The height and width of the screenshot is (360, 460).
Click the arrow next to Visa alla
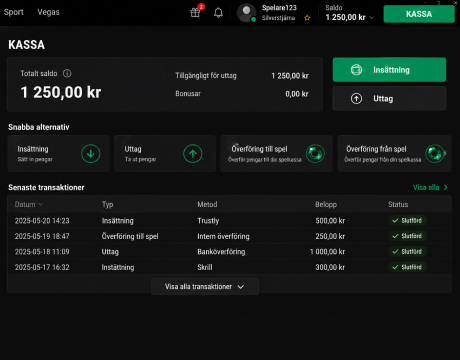tap(445, 188)
